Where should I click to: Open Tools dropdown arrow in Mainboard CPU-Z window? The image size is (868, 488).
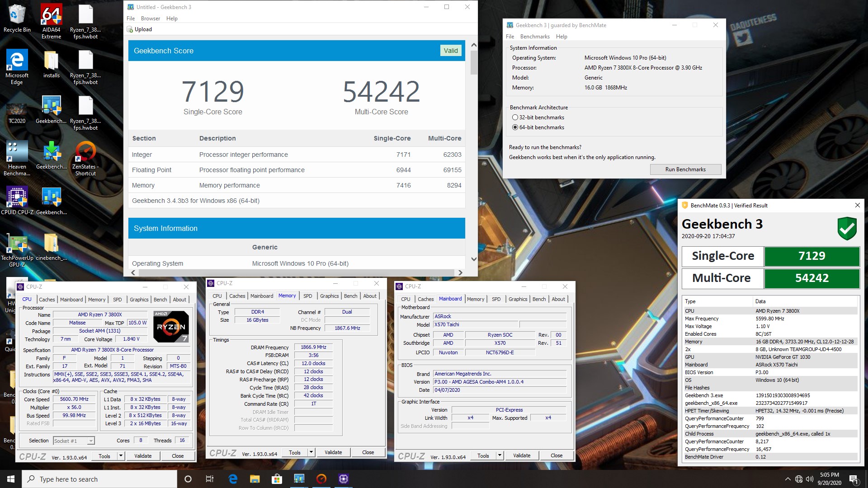[500, 455]
